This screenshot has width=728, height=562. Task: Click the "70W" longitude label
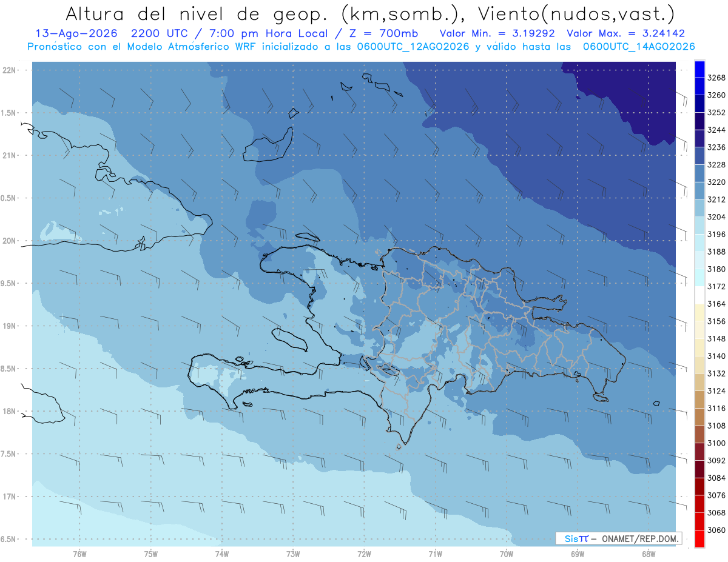click(x=507, y=554)
